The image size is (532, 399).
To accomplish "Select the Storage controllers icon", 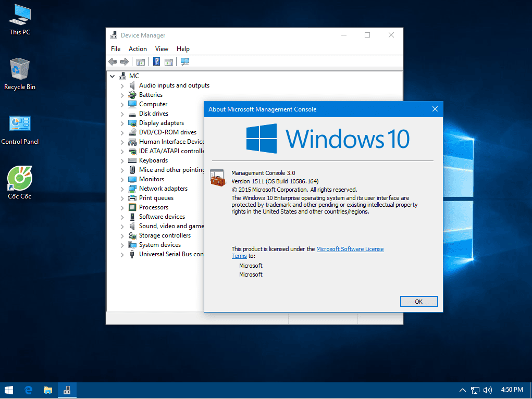I will pyautogui.click(x=132, y=235).
